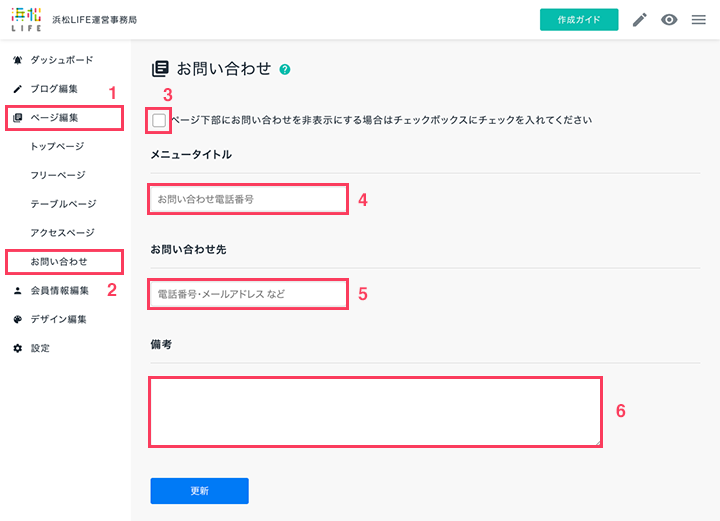
Task: Click the green help question mark icon
Action: pyautogui.click(x=285, y=69)
